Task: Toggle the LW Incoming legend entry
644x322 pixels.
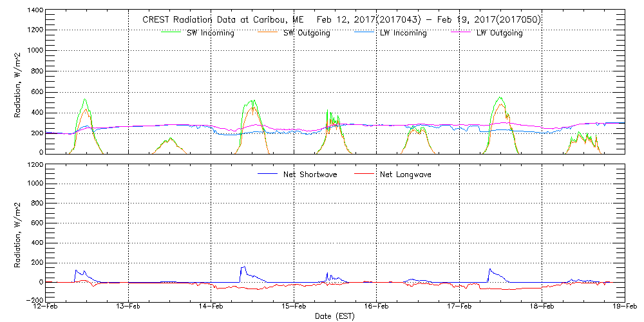Action: [x=403, y=33]
